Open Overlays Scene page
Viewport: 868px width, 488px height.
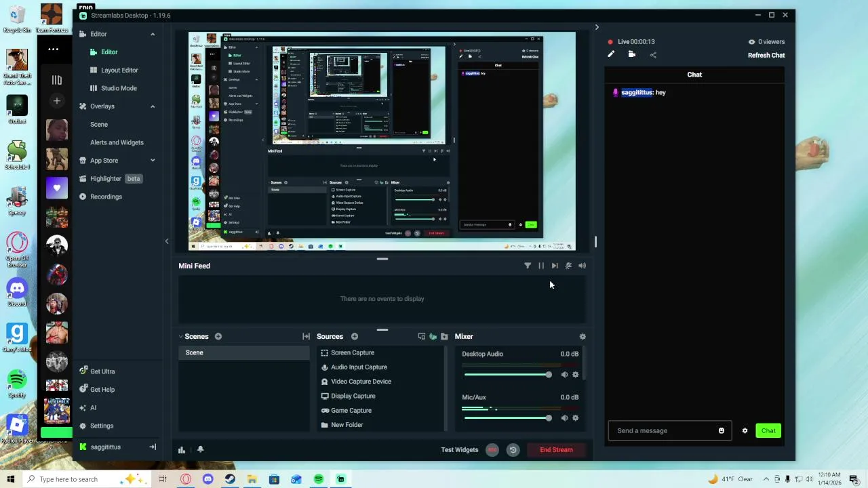click(99, 124)
